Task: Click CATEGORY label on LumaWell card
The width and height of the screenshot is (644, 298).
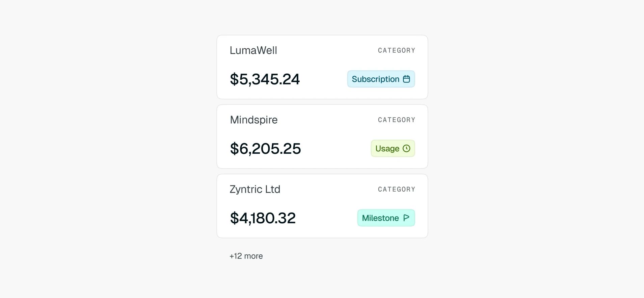Action: (397, 50)
